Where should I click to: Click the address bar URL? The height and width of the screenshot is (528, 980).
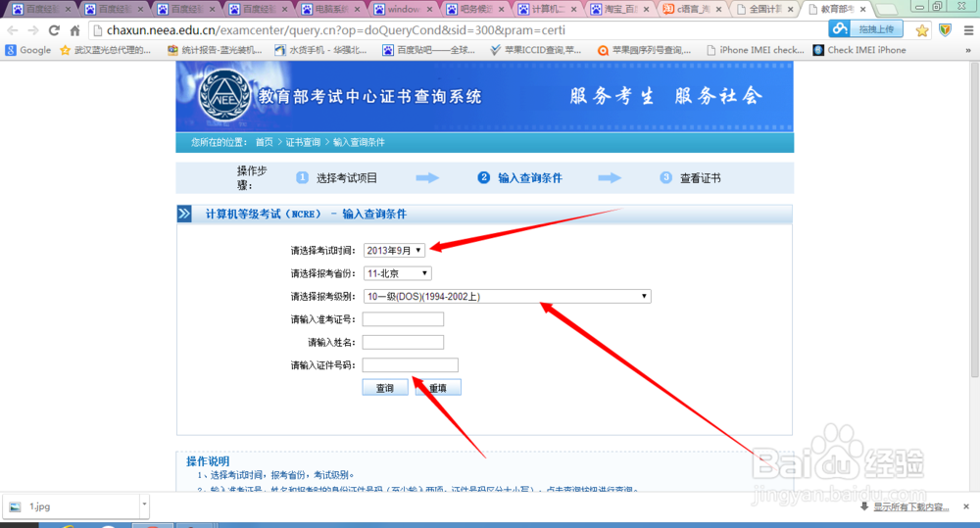(336, 30)
